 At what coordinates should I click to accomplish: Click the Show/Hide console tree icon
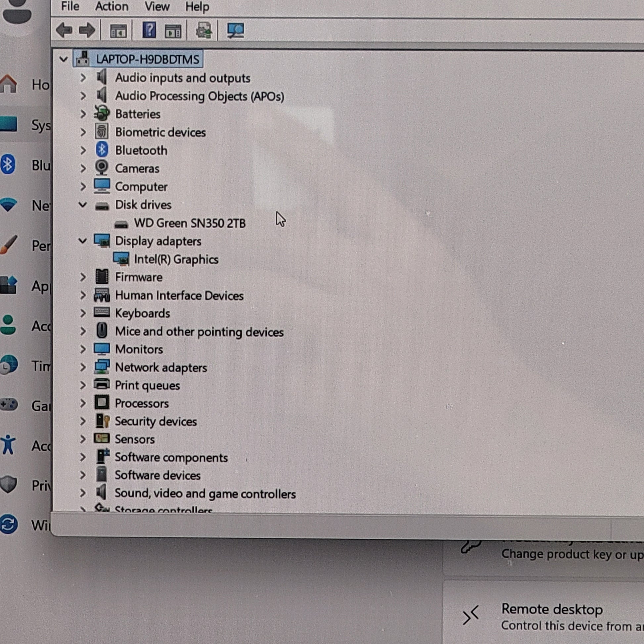118,31
